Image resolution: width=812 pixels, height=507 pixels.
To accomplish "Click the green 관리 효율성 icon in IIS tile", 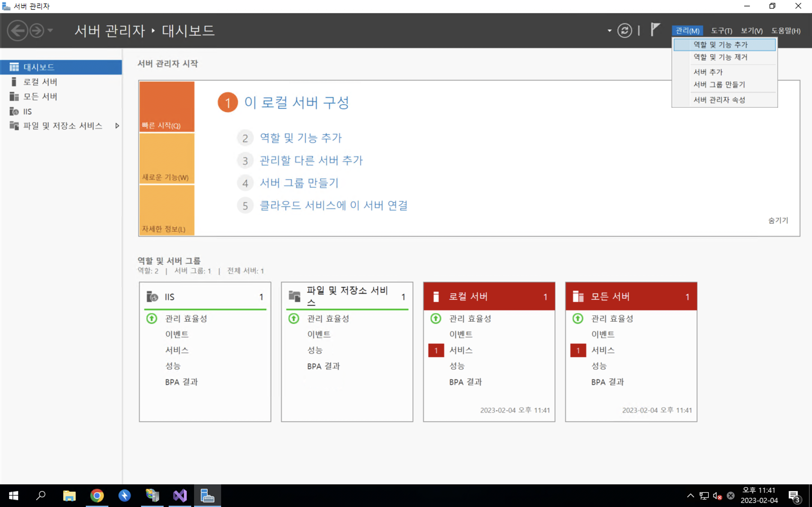I will [x=152, y=318].
